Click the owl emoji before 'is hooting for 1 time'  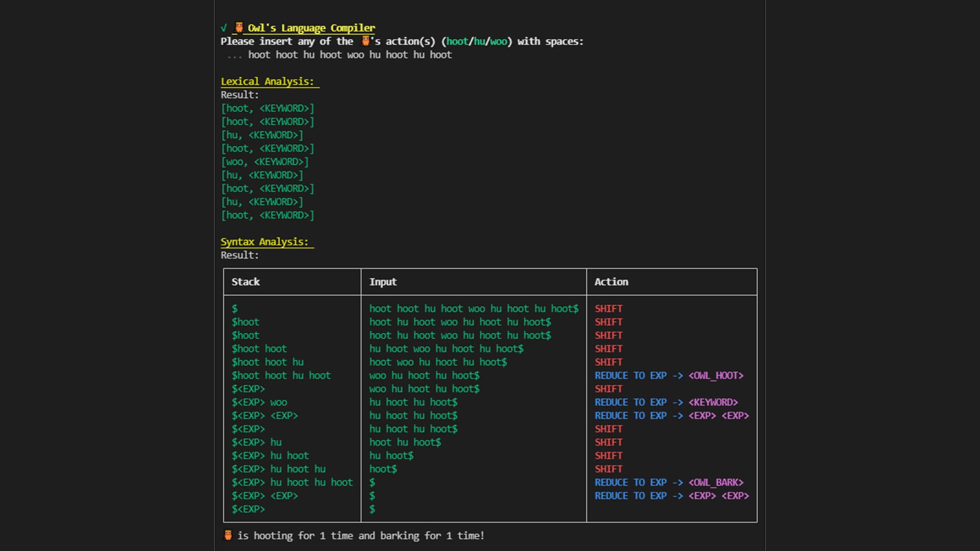228,535
